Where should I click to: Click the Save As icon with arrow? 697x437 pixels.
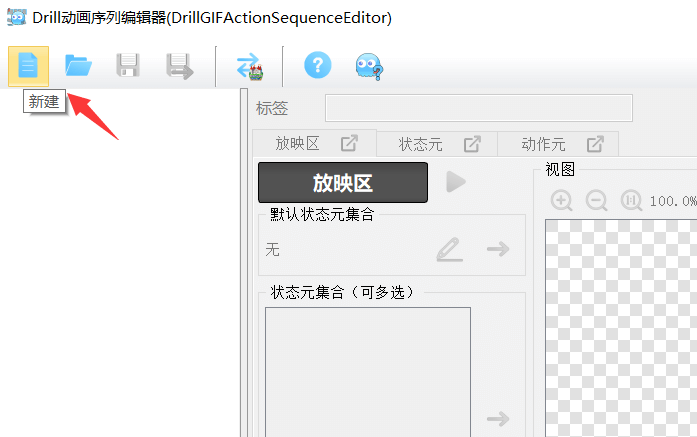click(x=179, y=66)
